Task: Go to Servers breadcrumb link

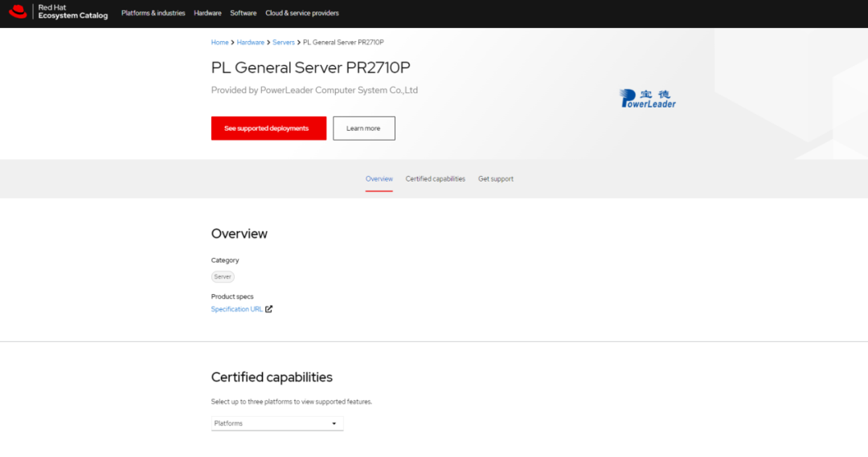Action: coord(284,43)
